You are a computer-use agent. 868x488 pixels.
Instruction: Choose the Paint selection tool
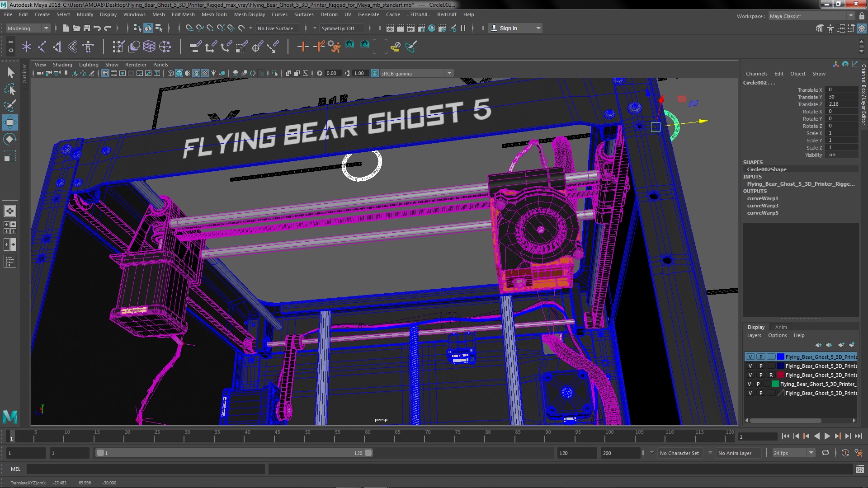point(10,106)
